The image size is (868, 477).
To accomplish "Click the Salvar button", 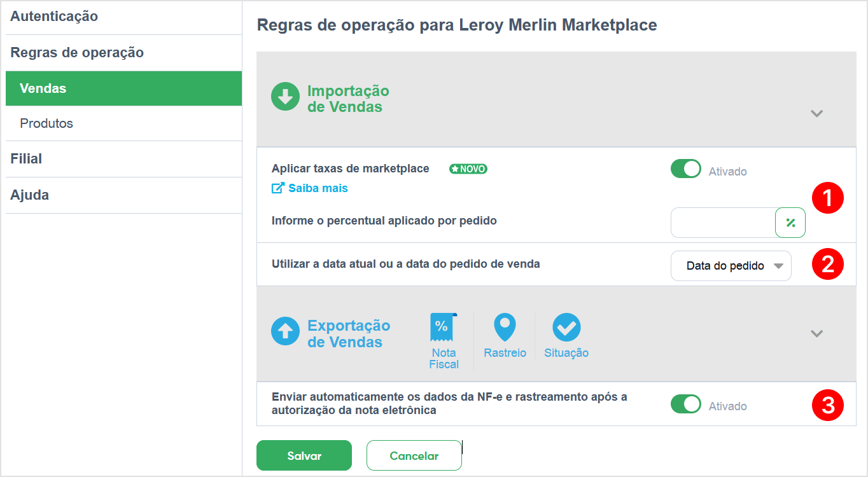I will coord(304,455).
